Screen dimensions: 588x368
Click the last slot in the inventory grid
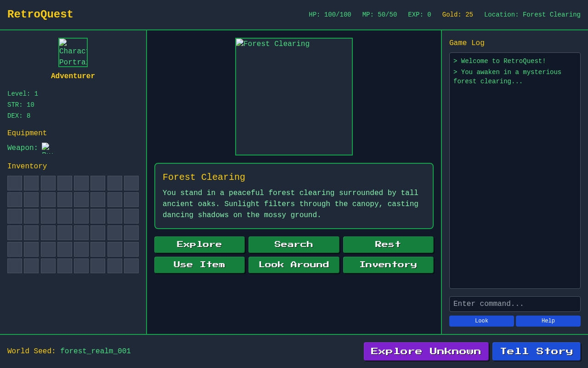(x=132, y=265)
